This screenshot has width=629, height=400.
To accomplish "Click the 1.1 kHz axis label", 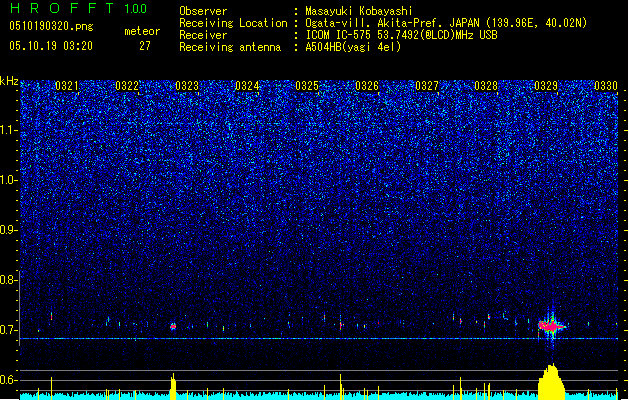I will 9,130.
